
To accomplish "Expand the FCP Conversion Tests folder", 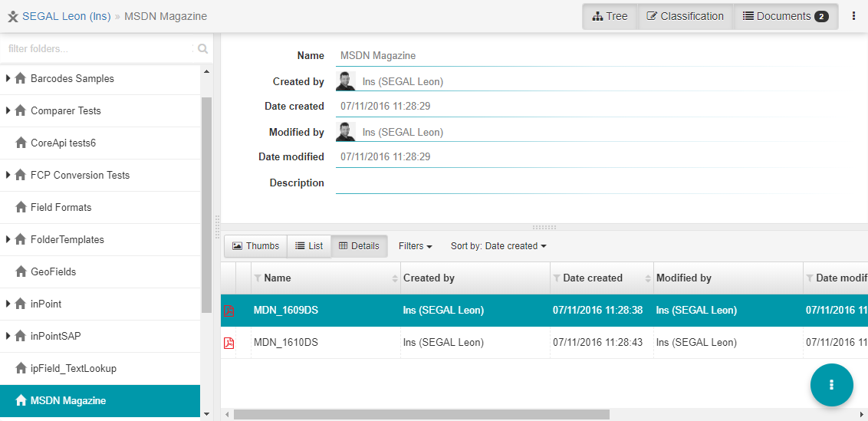I will (8, 175).
